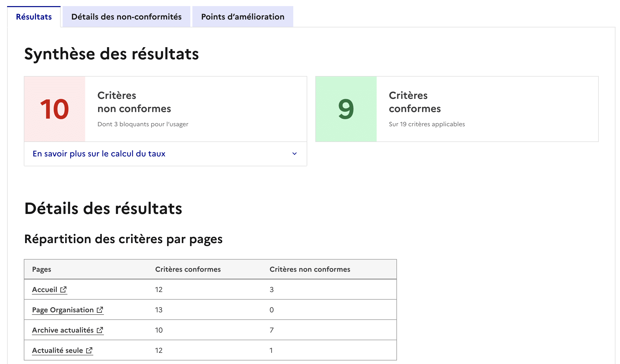Click the Synthèse des résultats heading
Viewport: 620px width, 364px height.
tap(112, 54)
